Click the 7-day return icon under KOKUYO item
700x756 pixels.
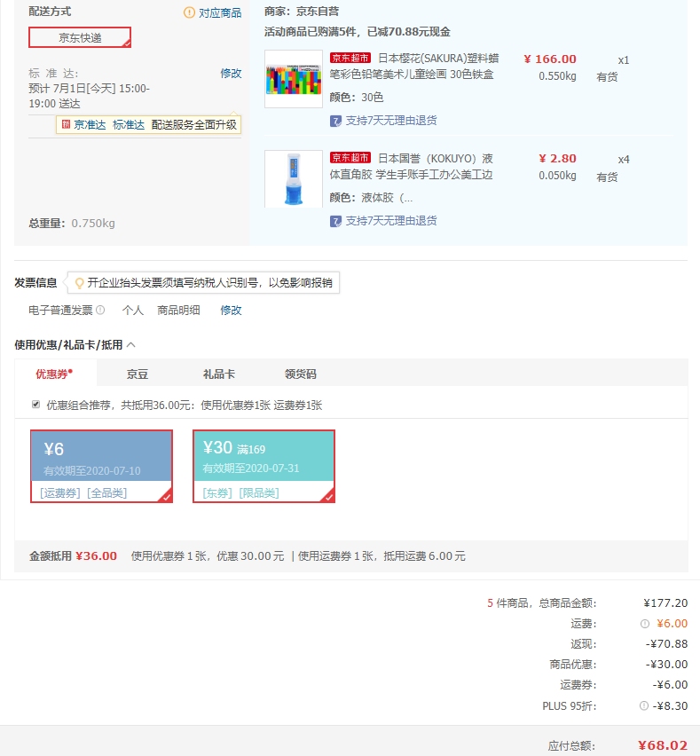click(335, 221)
